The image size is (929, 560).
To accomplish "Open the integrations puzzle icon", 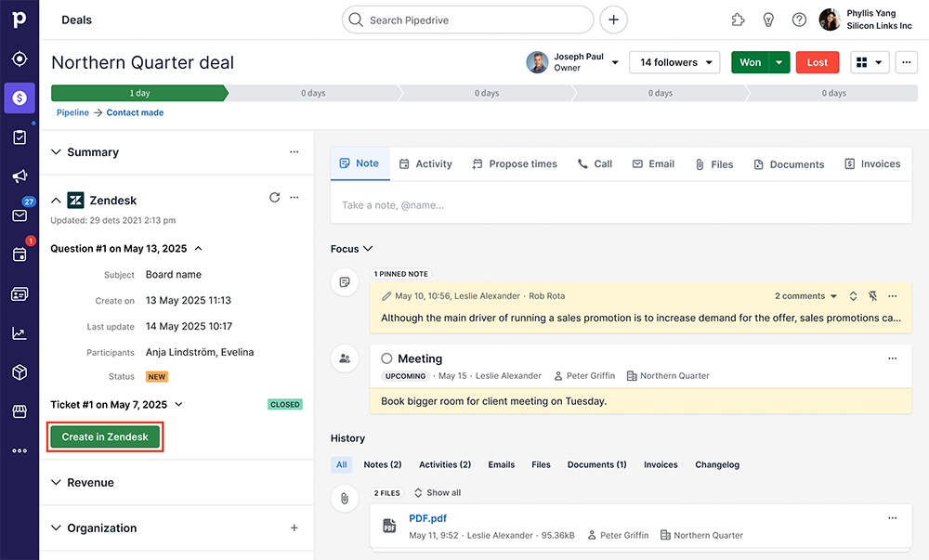I will point(738,20).
